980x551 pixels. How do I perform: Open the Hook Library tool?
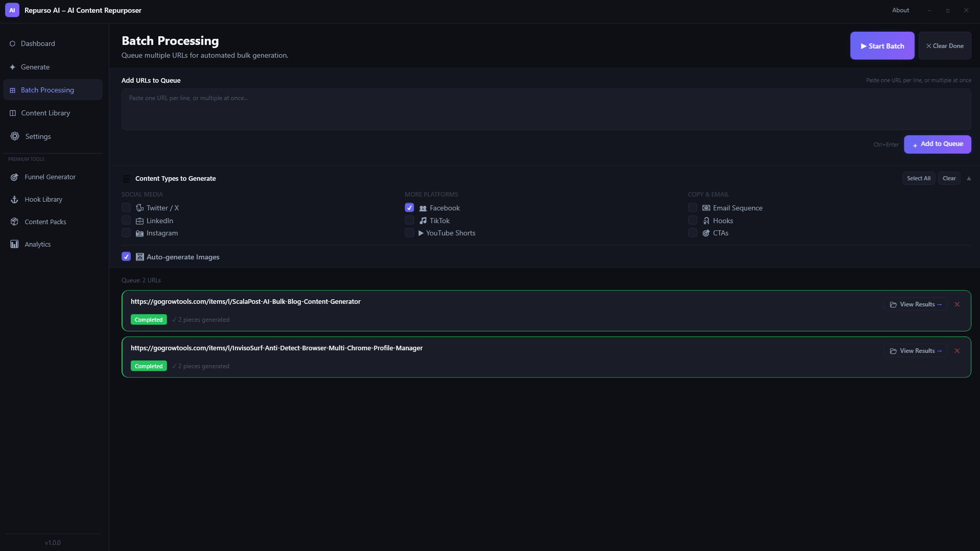tap(53, 200)
